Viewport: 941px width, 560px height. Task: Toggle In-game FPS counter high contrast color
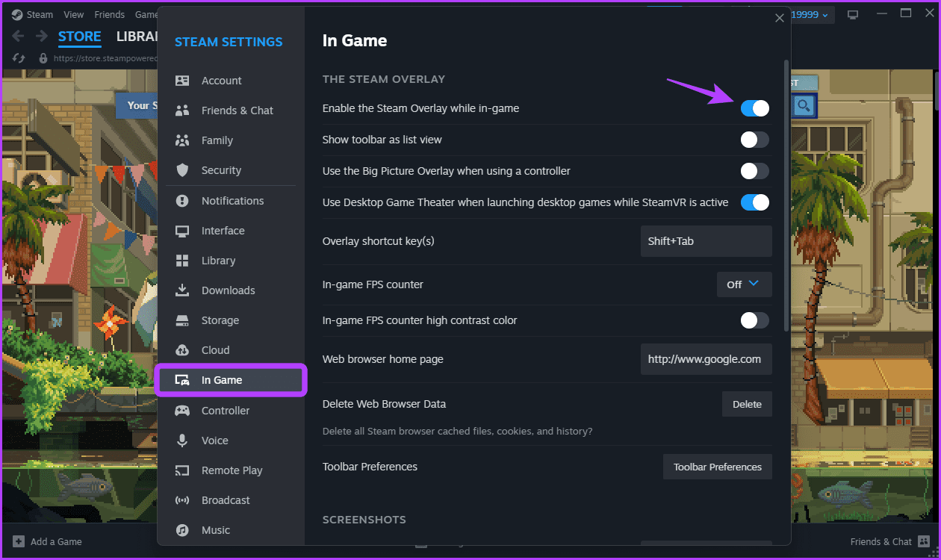(x=755, y=320)
